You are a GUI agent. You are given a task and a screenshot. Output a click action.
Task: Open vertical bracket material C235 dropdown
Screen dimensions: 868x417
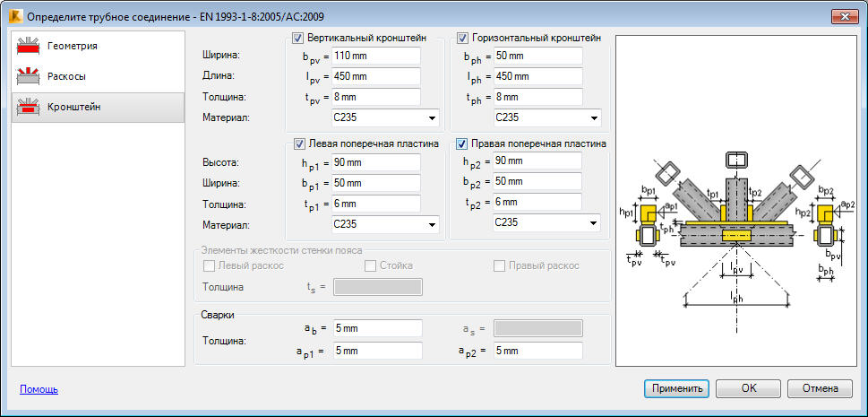coord(385,117)
